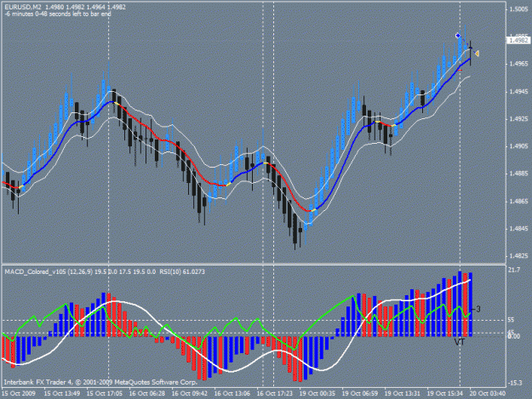Viewport: 532px width, 399px height.
Task: Click time axis label 15 Oct 17:05
Action: tap(104, 394)
